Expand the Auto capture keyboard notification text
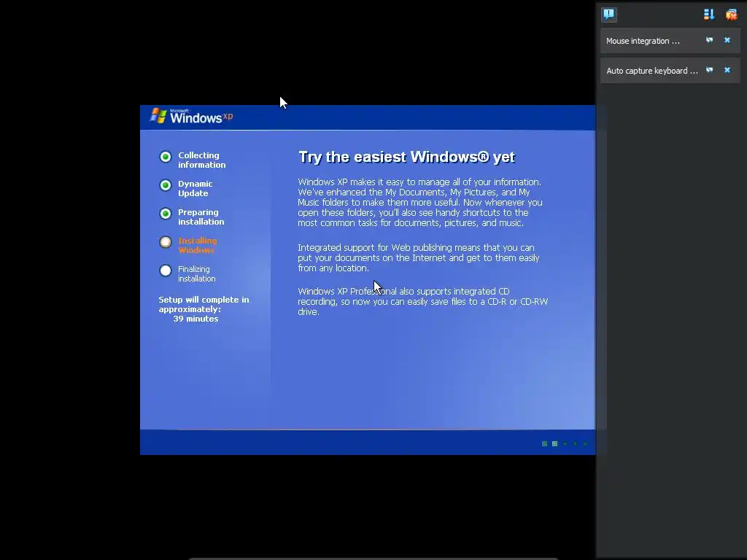The width and height of the screenshot is (747, 560). (651, 71)
